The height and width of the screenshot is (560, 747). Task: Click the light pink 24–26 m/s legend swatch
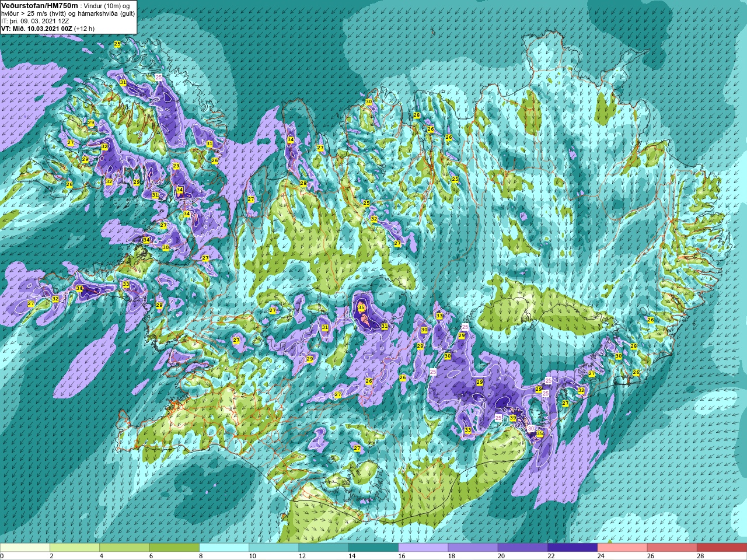(x=622, y=548)
